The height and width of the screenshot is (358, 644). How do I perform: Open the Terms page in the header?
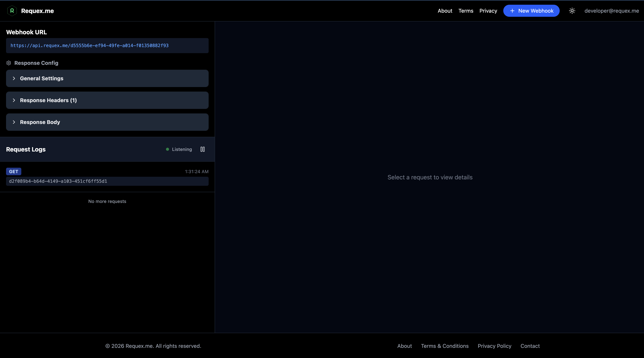point(466,11)
